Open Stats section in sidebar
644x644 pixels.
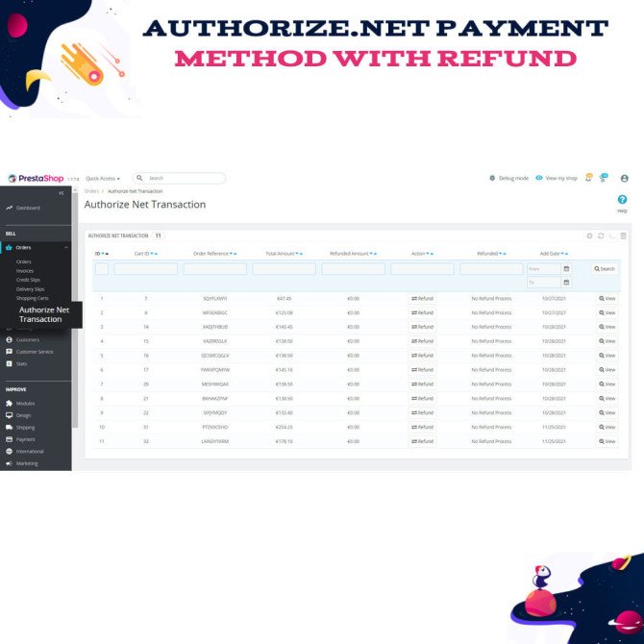[16, 363]
